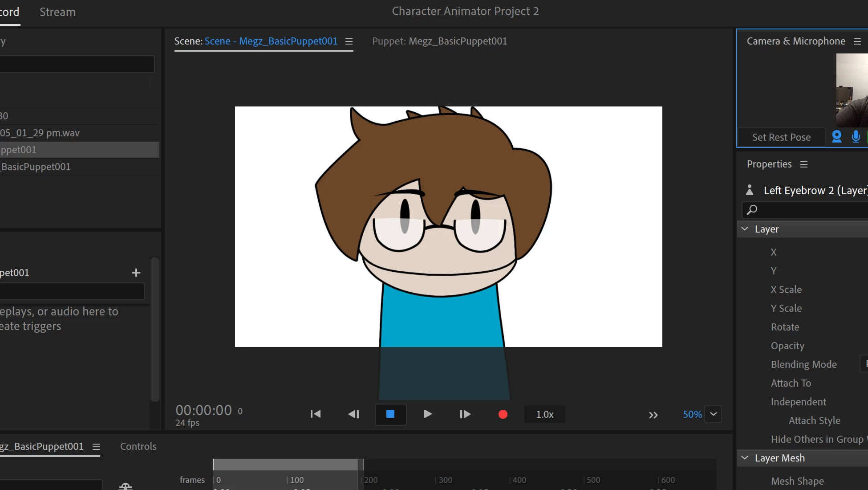The image size is (868, 490).
Task: Toggle the microphone input icon
Action: 856,137
